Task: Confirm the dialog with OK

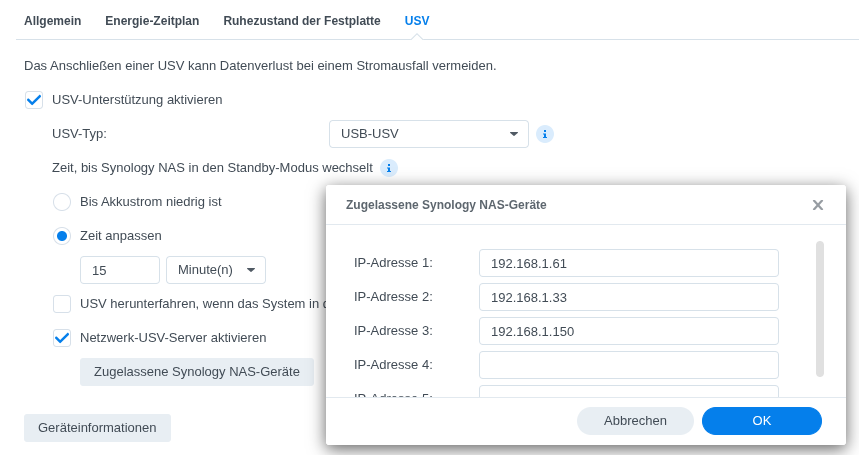Action: pyautogui.click(x=761, y=421)
